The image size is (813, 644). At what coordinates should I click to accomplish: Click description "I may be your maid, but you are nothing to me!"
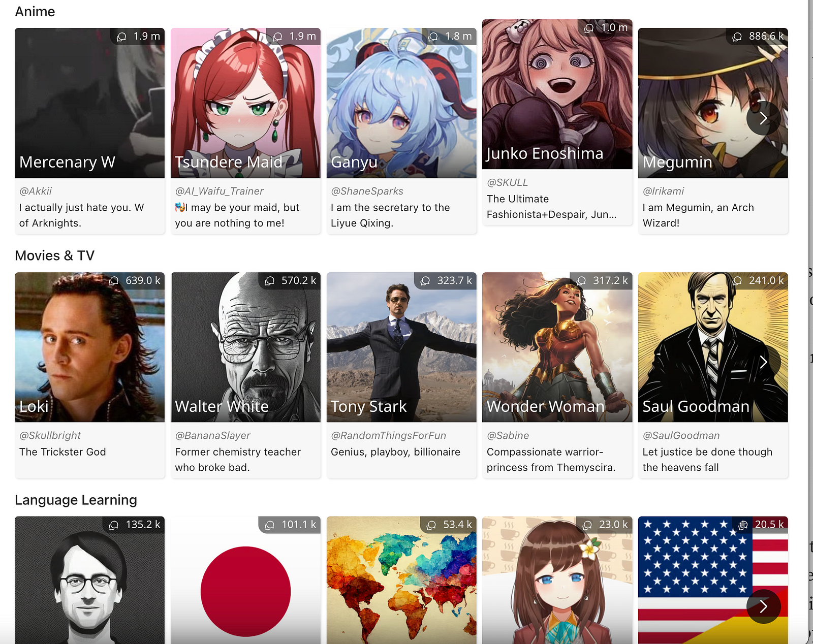237,215
